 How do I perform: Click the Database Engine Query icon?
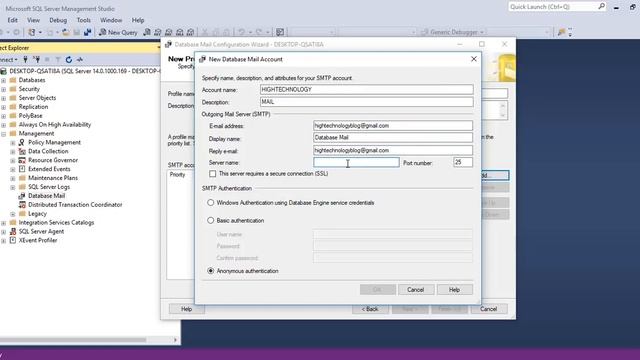coord(147,32)
